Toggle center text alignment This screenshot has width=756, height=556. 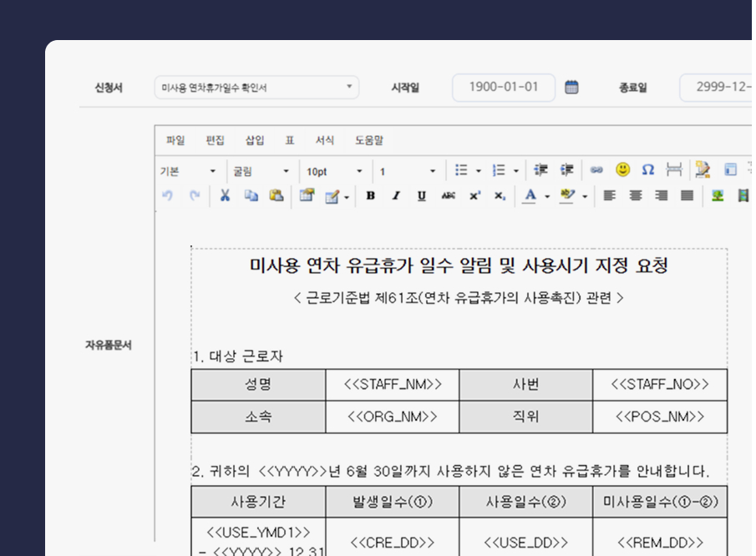636,196
